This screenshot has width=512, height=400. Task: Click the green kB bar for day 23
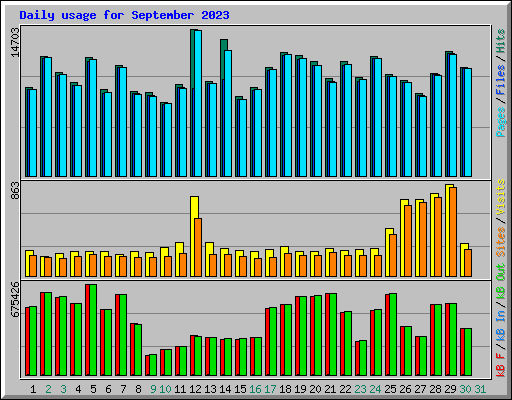pos(363,358)
